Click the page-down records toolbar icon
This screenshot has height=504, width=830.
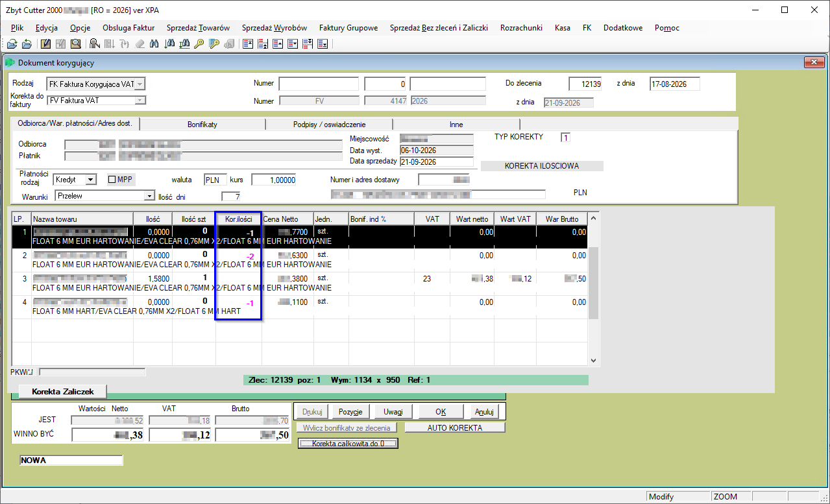(308, 44)
